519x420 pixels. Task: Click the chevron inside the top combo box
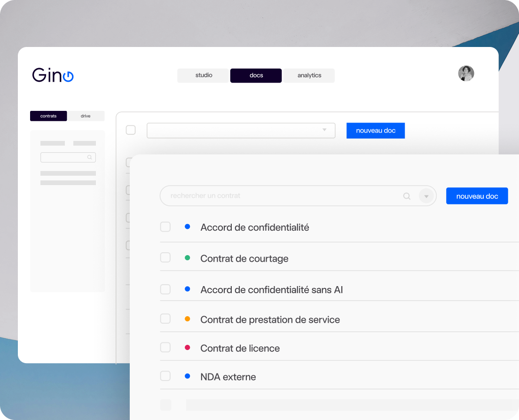[x=325, y=130]
